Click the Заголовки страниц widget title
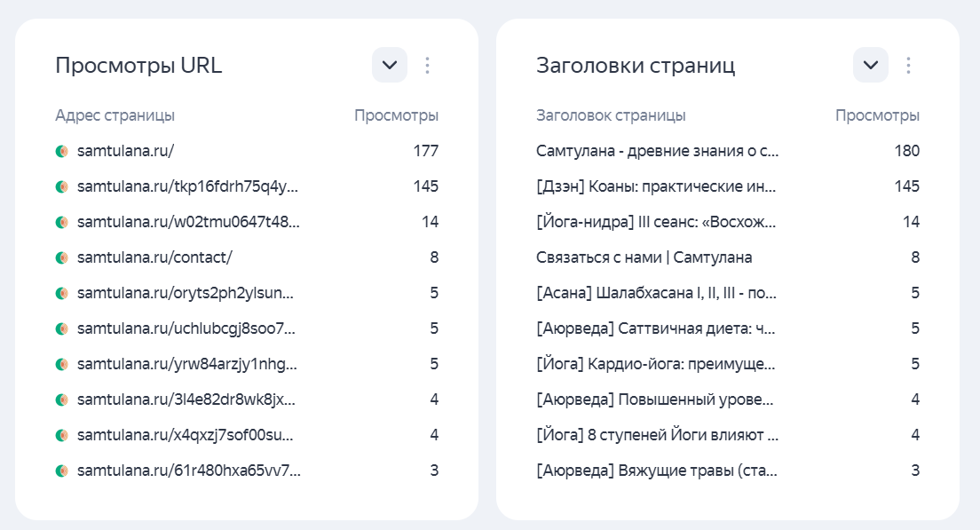The width and height of the screenshot is (980, 530). [x=636, y=65]
